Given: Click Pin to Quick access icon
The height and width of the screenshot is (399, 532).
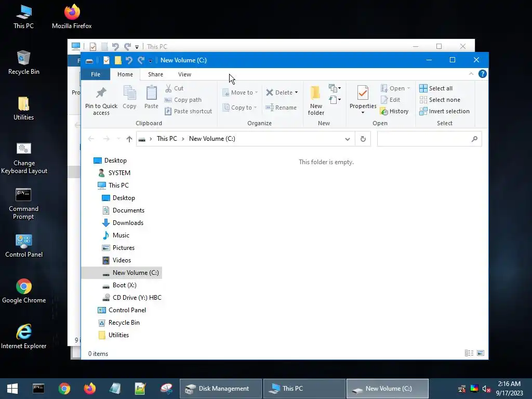Looking at the screenshot, I should point(101,92).
